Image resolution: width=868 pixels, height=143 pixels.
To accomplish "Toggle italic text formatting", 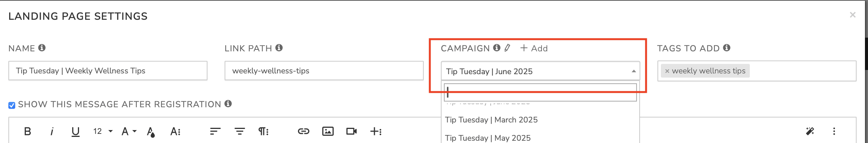I will tap(52, 131).
